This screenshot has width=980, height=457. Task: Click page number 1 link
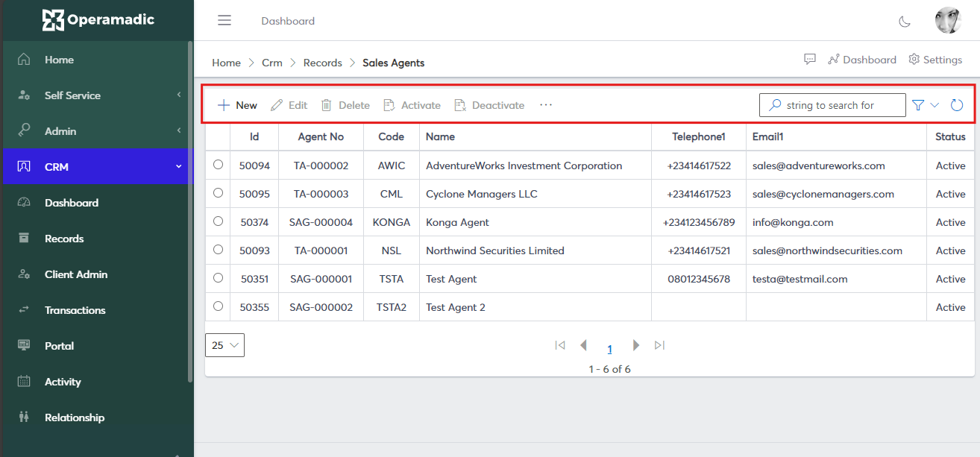(x=609, y=349)
